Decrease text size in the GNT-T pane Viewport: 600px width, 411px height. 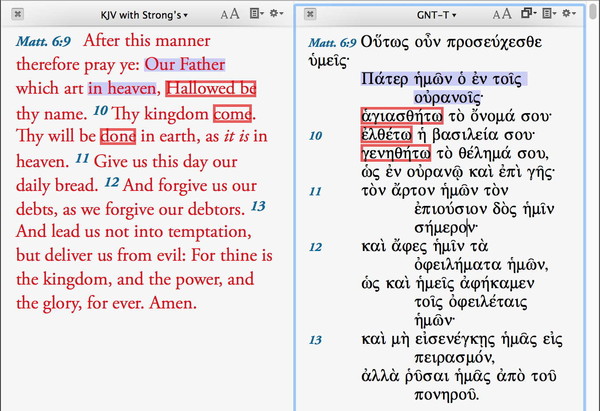point(497,15)
